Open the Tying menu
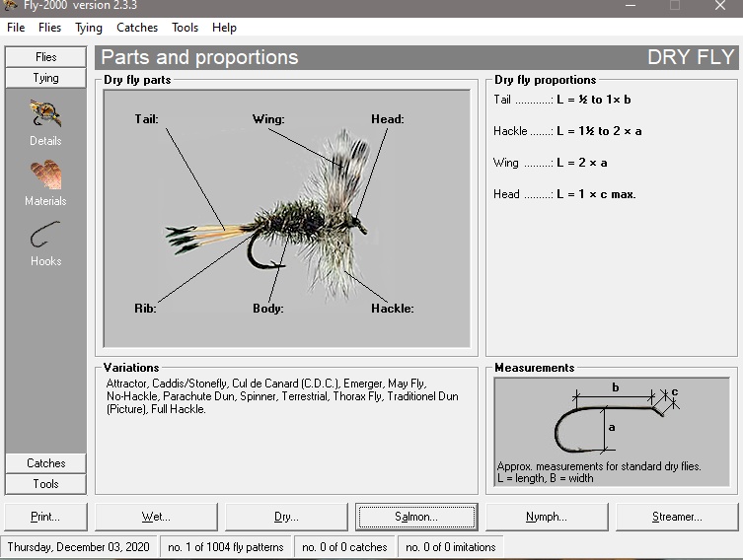Image resolution: width=743 pixels, height=560 pixels. point(89,28)
